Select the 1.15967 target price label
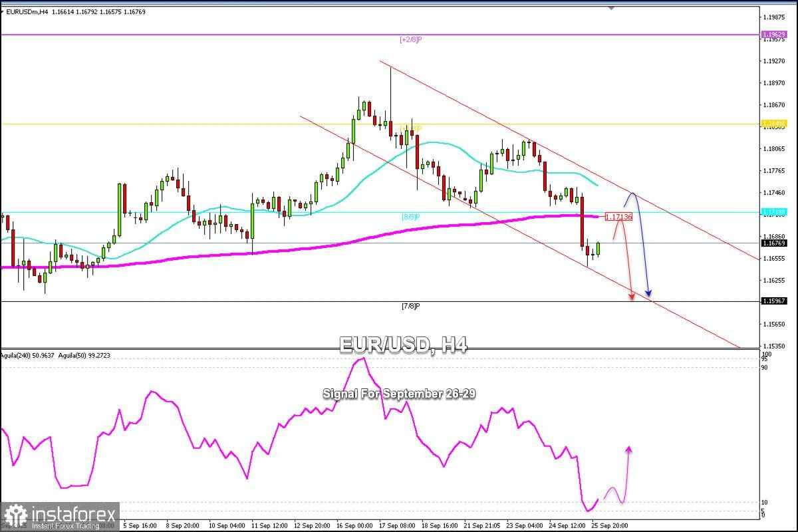798x532 pixels. point(775,301)
